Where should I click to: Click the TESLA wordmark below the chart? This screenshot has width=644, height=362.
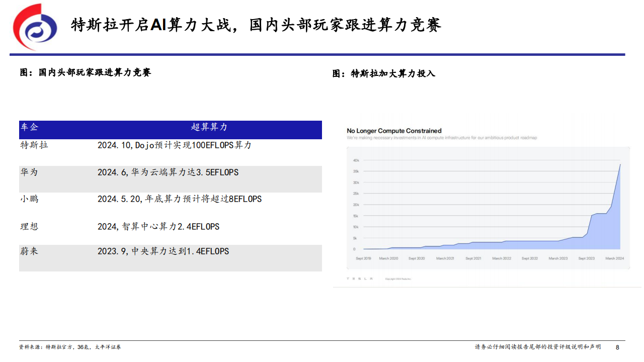[360, 278]
